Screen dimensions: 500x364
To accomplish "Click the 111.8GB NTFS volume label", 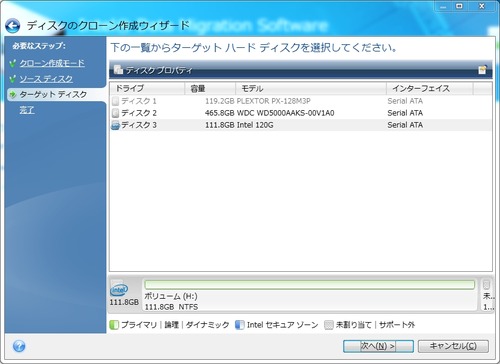I will (171, 307).
